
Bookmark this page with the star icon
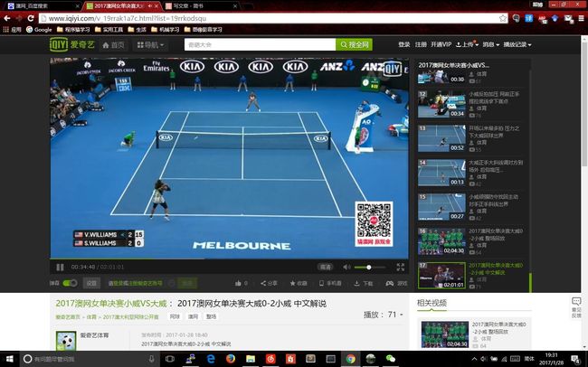tap(503, 18)
